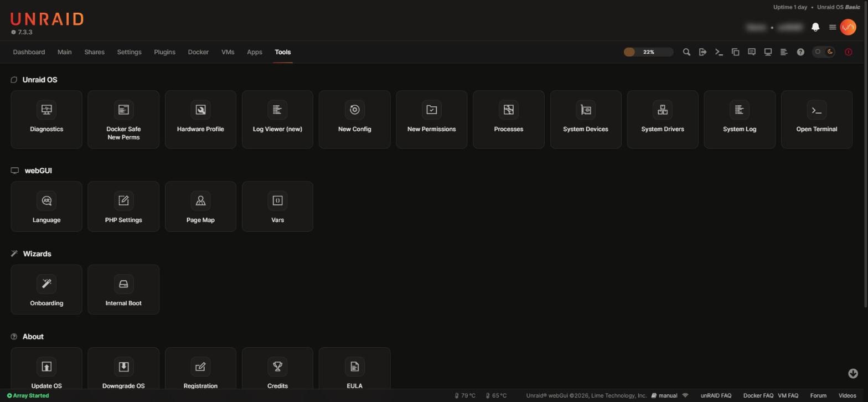Launch the Open Terminal tile
This screenshot has width=868, height=402.
coord(817,120)
